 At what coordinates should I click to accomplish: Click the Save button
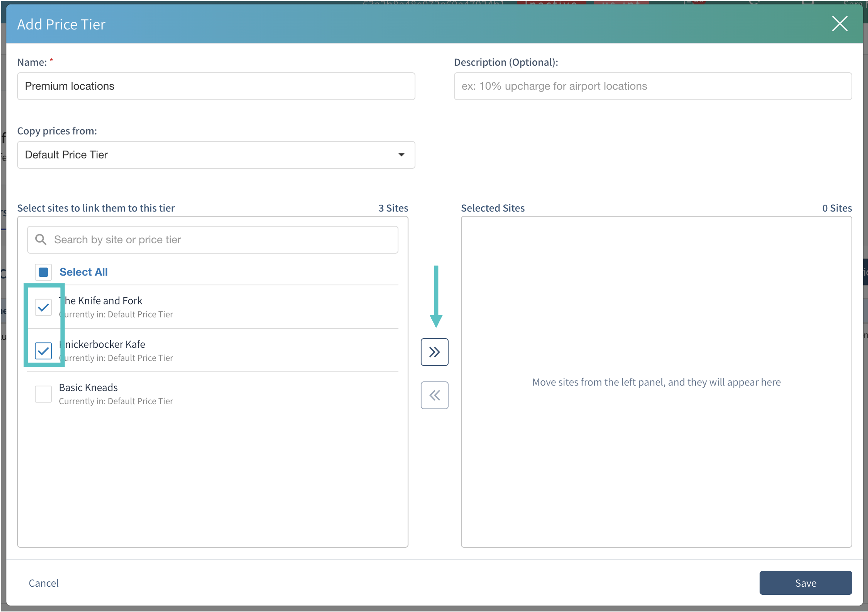pyautogui.click(x=805, y=583)
